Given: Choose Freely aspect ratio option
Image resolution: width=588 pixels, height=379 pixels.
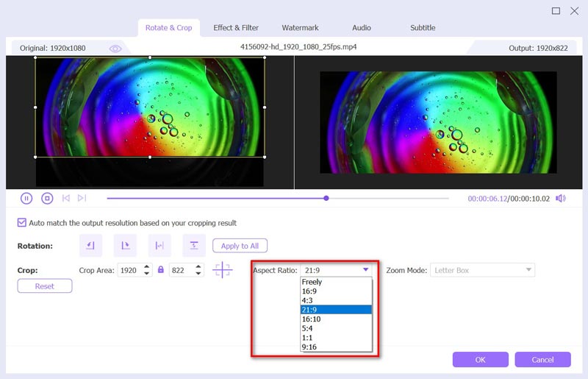Looking at the screenshot, I should click(x=337, y=282).
